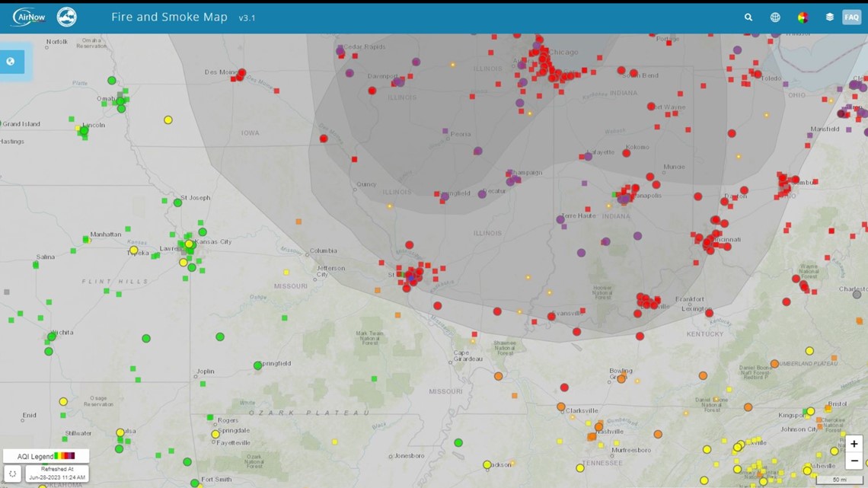Image resolution: width=868 pixels, height=488 pixels.
Task: Zoom out using the minus button
Action: 854,461
